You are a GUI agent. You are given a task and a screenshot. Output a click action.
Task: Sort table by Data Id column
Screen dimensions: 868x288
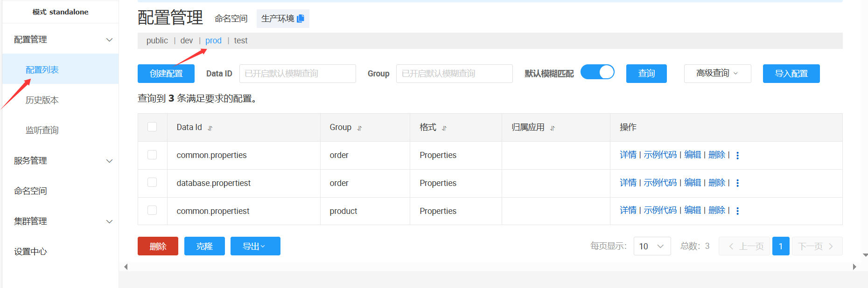210,128
